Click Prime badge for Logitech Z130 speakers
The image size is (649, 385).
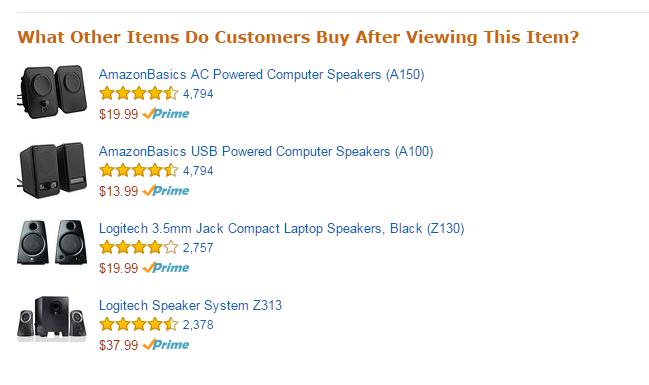click(x=166, y=267)
